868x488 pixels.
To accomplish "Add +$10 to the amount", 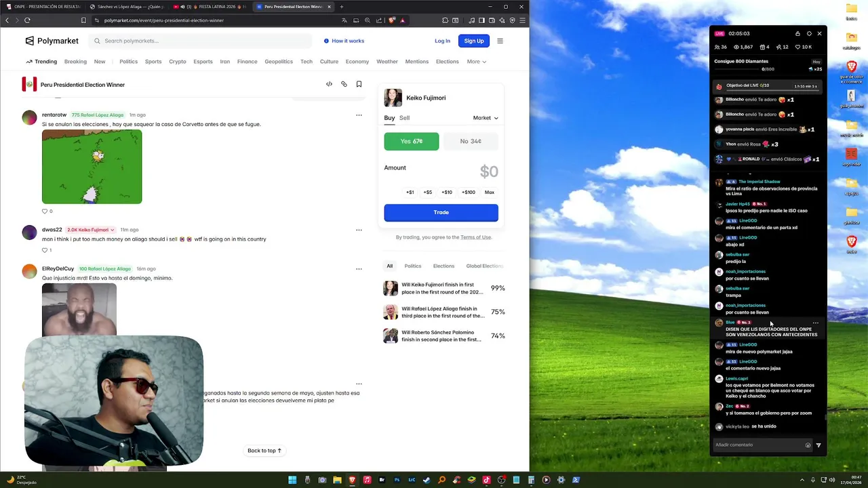I will pos(447,192).
